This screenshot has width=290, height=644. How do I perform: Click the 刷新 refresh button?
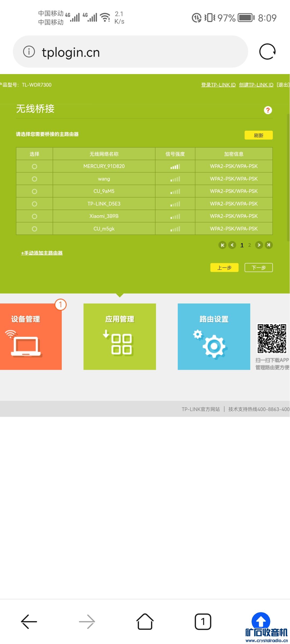(x=259, y=135)
